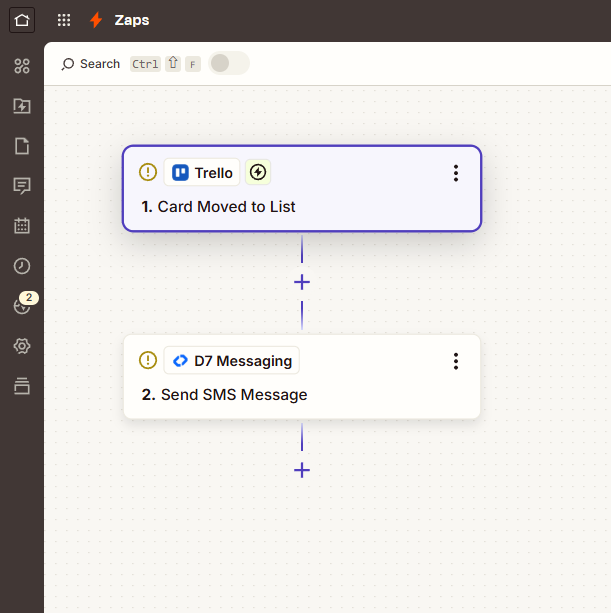611x613 pixels.
Task: Open the chat bubble icon in sidebar
Action: pyautogui.click(x=22, y=186)
